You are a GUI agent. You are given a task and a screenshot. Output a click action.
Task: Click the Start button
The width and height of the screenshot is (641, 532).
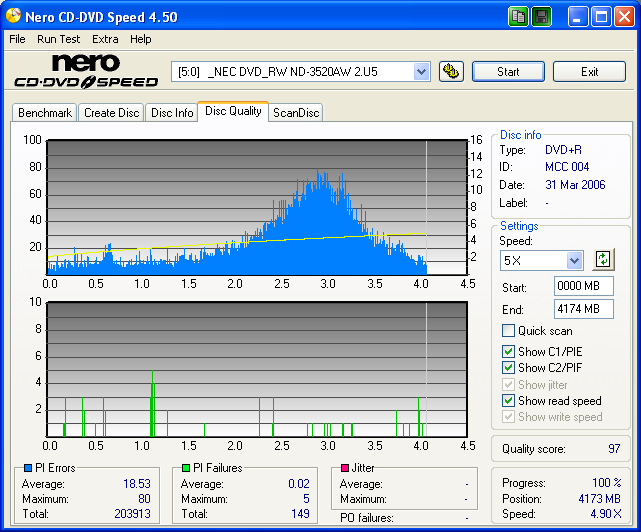[x=508, y=72]
